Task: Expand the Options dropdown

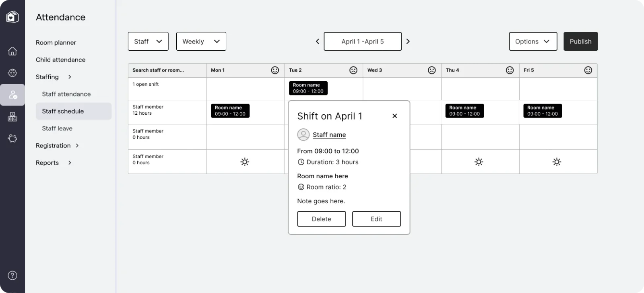Action: pyautogui.click(x=533, y=41)
